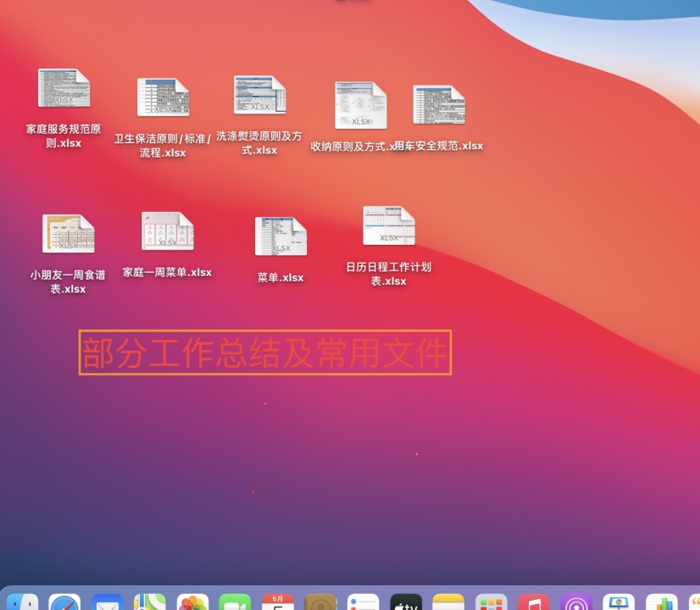Open Finder from the Dock
Screen dimensions: 700x610
(22, 602)
